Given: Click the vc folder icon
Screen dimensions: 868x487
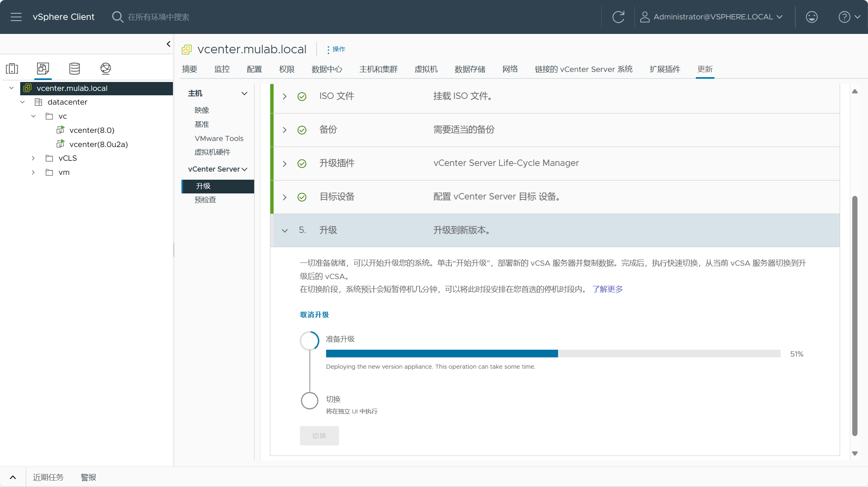Looking at the screenshot, I should pyautogui.click(x=49, y=116).
